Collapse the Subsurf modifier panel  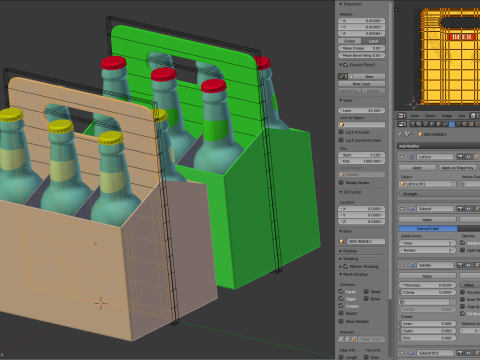coord(402,208)
